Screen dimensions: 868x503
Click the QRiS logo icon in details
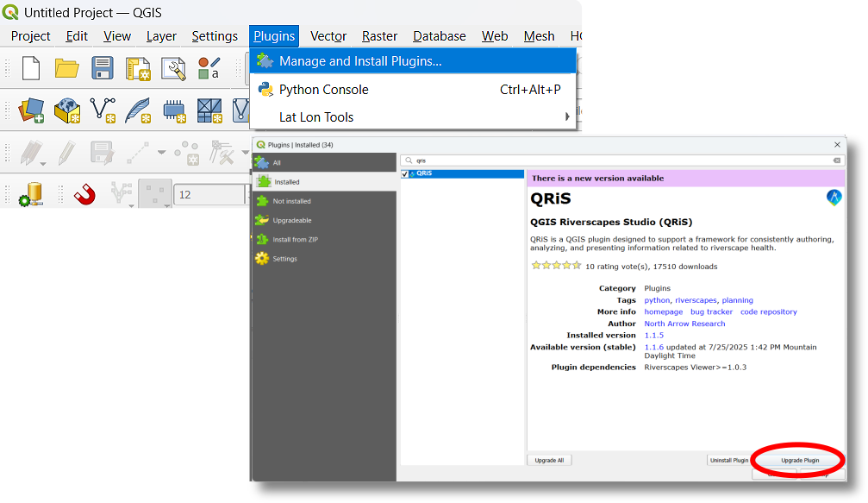834,198
